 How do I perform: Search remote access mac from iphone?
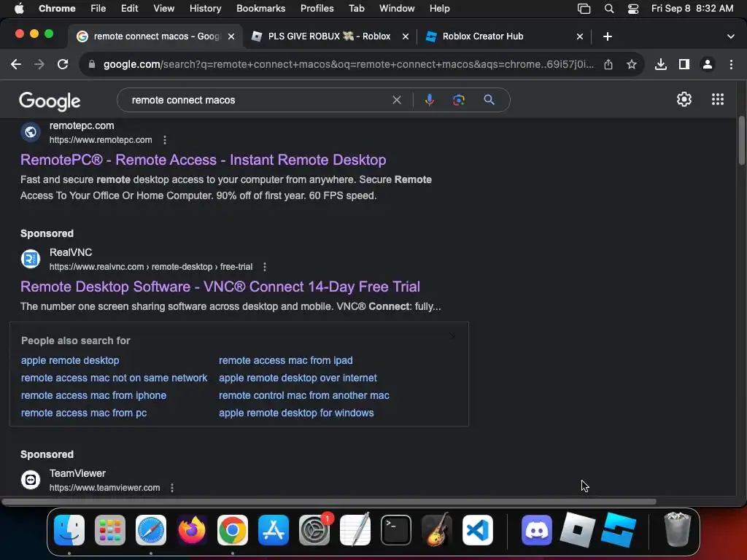click(94, 396)
